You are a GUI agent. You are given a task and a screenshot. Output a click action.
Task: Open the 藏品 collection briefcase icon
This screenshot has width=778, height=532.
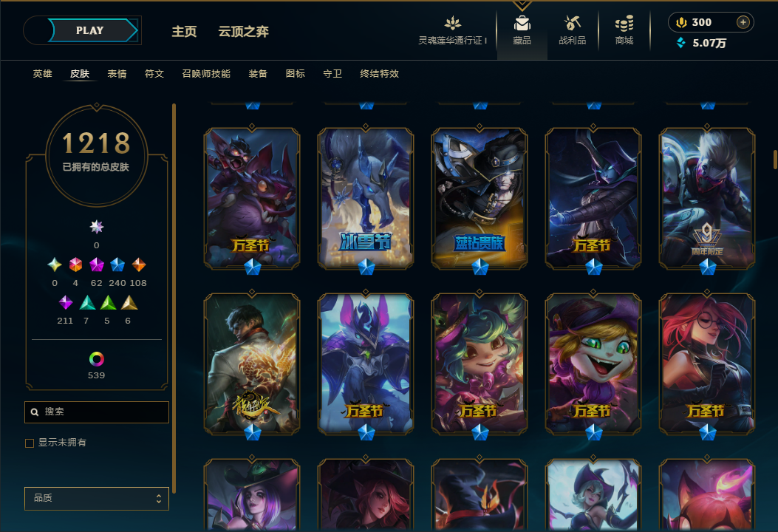[522, 23]
